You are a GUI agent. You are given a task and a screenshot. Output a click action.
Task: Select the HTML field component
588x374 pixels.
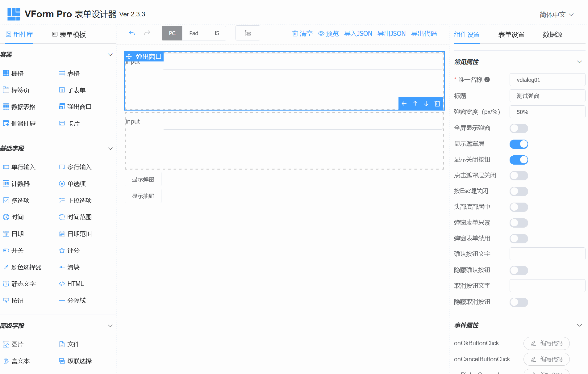click(75, 284)
